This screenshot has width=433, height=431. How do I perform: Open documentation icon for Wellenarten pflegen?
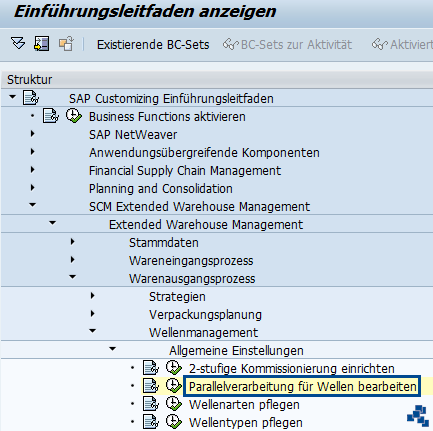(151, 404)
